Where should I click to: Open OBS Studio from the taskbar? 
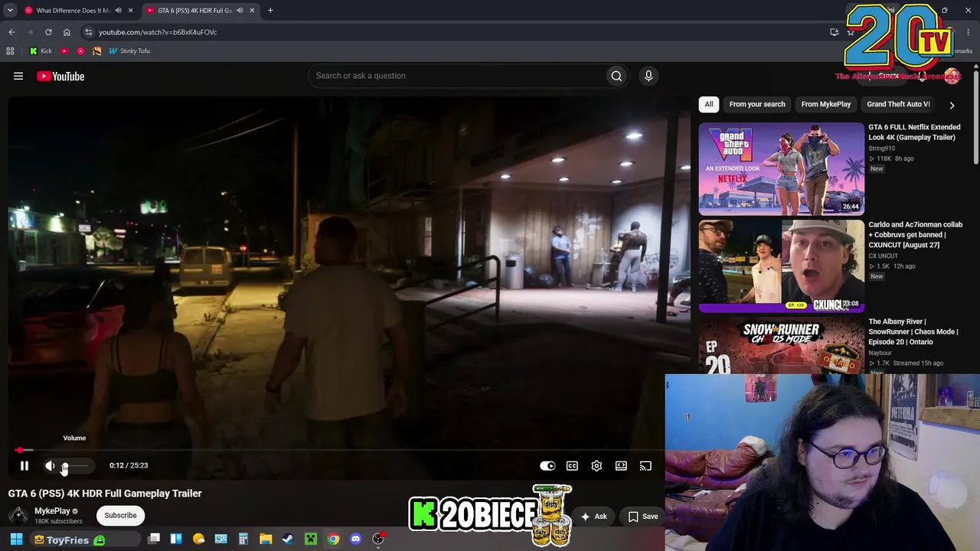[x=378, y=539]
